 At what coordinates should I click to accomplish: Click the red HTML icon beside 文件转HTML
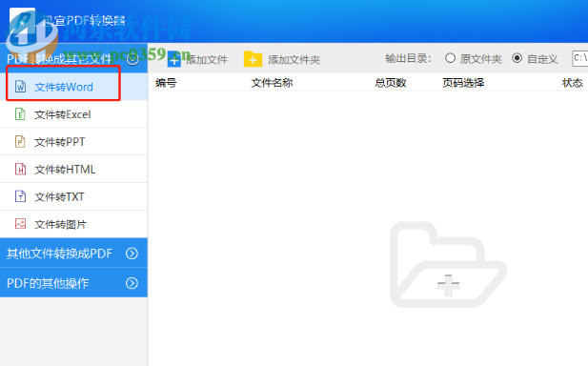20,169
